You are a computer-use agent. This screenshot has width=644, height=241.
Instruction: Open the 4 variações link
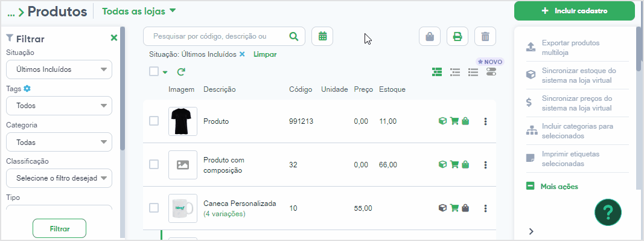(225, 214)
